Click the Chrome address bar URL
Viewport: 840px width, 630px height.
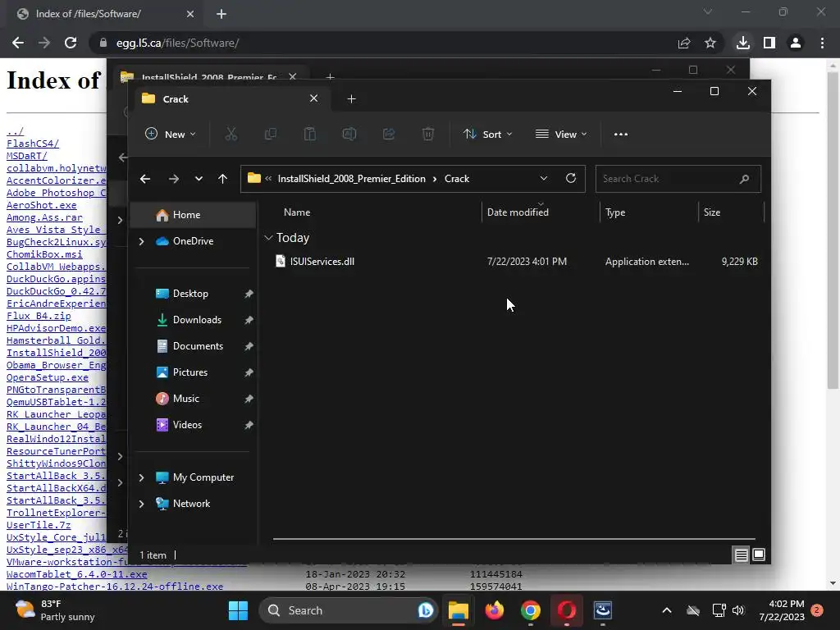pyautogui.click(x=177, y=43)
